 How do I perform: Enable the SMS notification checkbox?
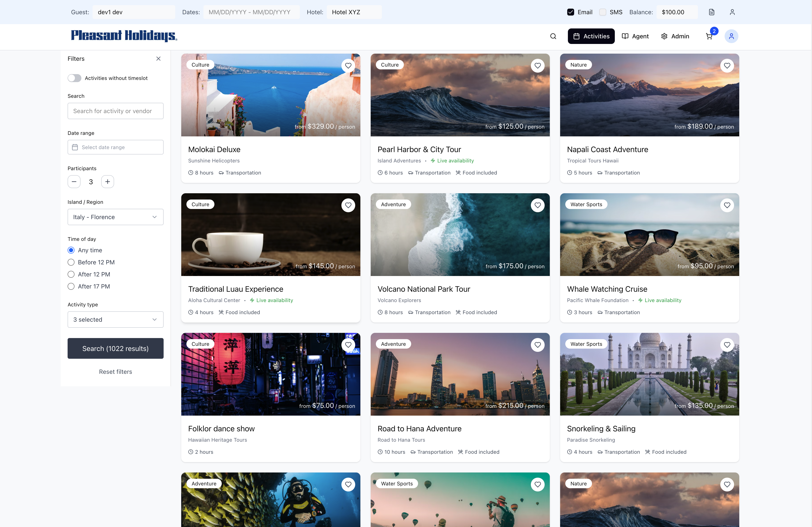[x=603, y=12]
